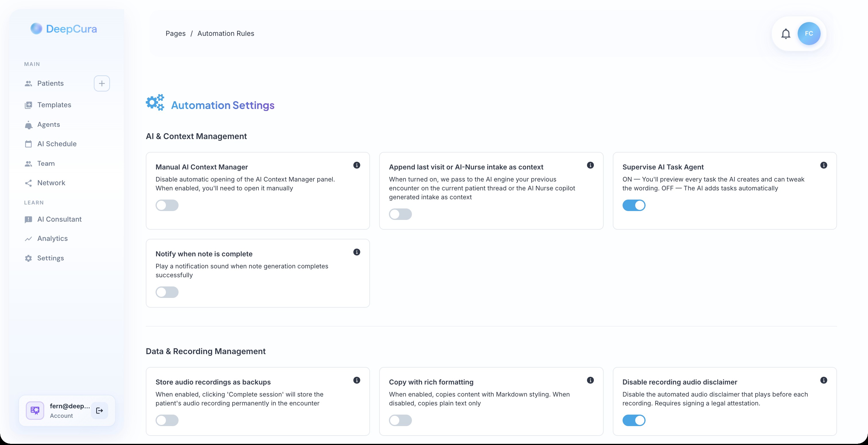868x445 pixels.
Task: Click the Team people icon
Action: pyautogui.click(x=28, y=164)
